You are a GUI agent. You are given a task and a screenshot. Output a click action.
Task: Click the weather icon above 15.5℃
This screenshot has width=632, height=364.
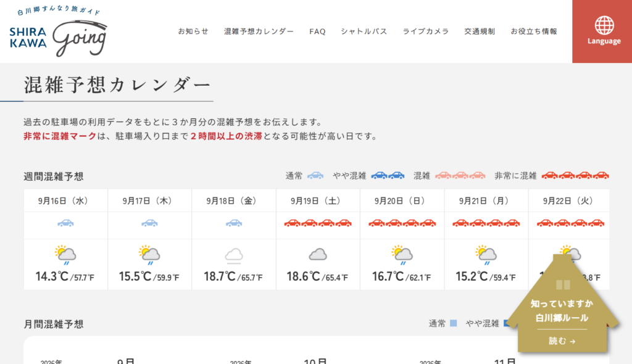click(x=149, y=255)
